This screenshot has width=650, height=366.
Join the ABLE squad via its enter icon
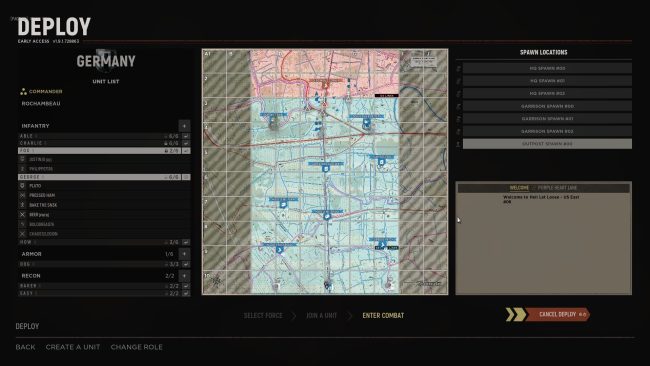tap(186, 136)
